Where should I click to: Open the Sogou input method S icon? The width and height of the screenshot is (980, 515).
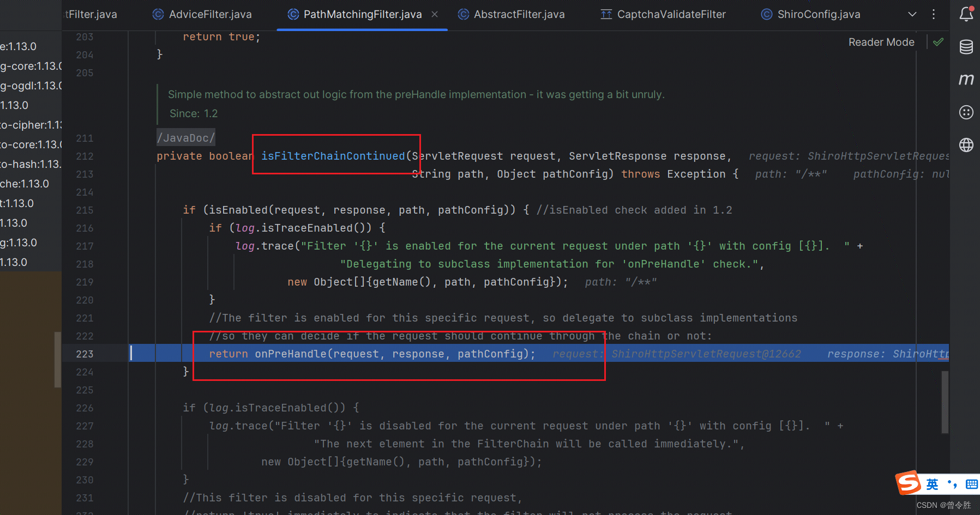[x=909, y=482]
